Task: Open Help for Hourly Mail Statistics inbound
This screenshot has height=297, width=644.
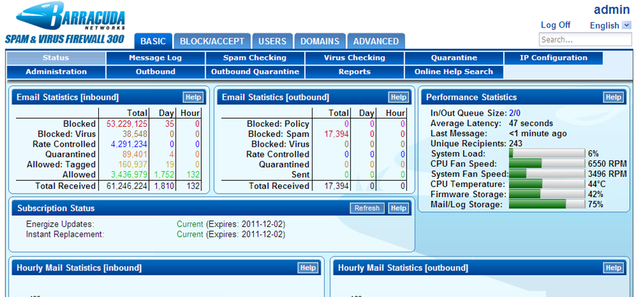Action: 307,268
